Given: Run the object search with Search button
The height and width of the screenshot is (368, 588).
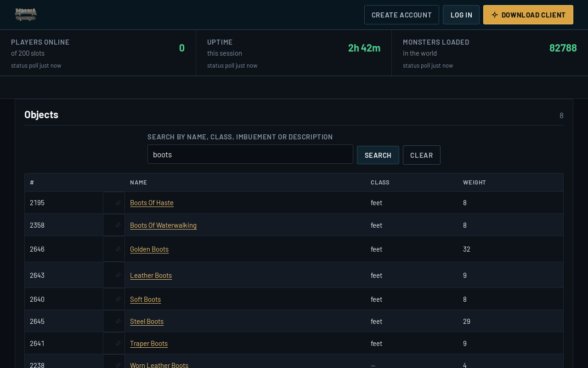Looking at the screenshot, I should tap(378, 155).
